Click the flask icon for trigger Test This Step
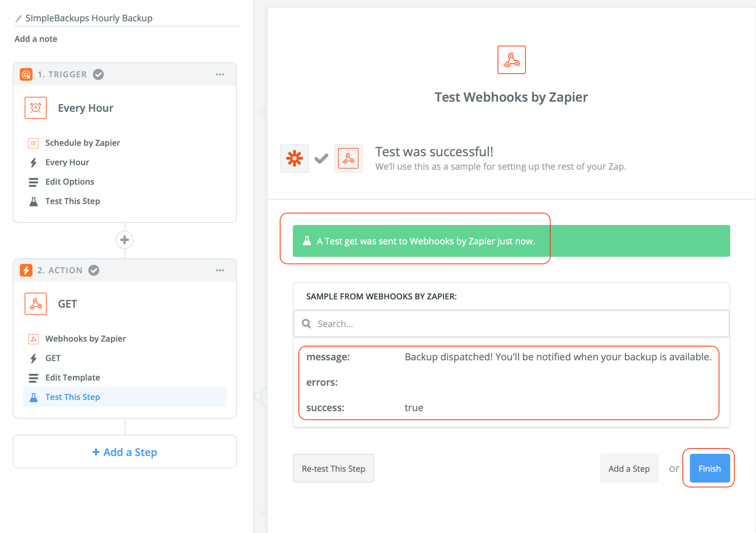This screenshot has height=533, width=756. pos(34,201)
